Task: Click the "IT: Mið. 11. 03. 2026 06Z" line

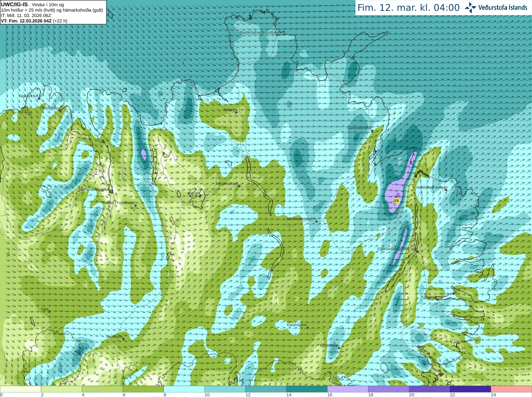Action: [26, 15]
